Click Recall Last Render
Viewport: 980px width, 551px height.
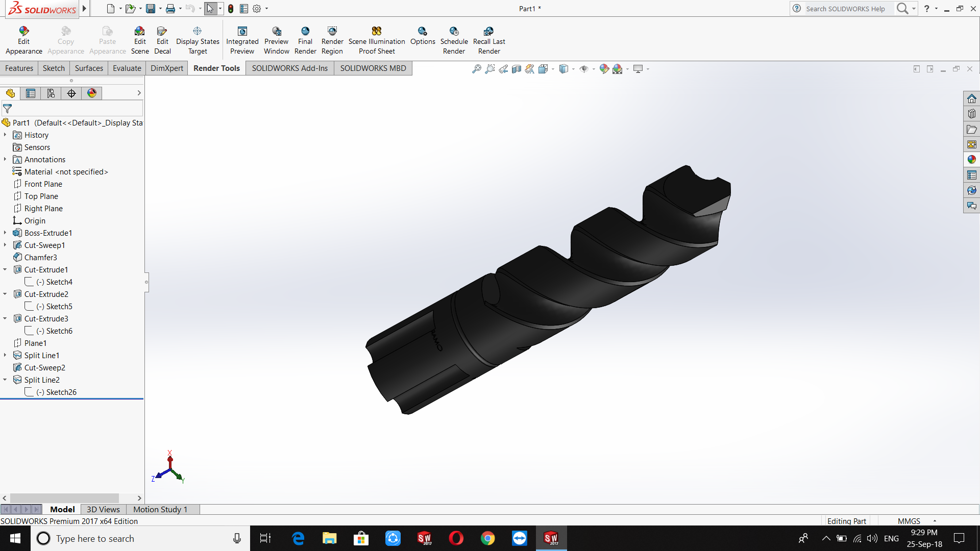pos(489,40)
